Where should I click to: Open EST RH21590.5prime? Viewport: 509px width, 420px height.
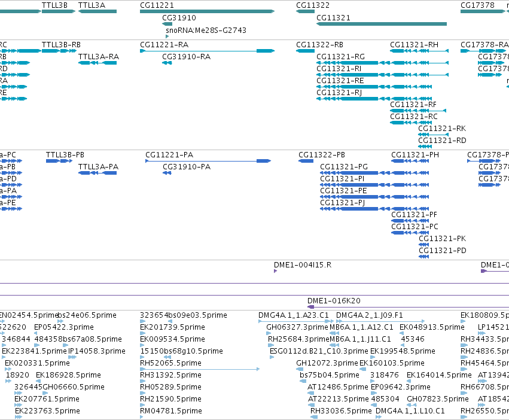click(x=170, y=399)
